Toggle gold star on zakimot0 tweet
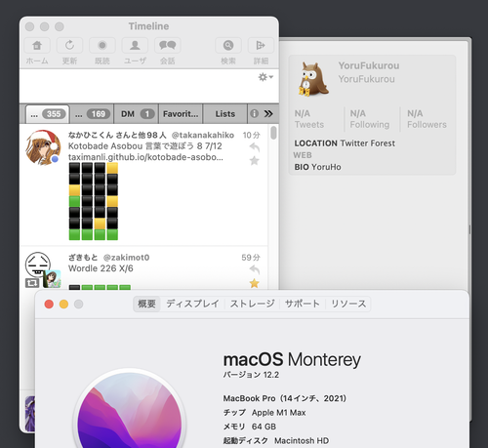This screenshot has width=488, height=448. tap(255, 283)
